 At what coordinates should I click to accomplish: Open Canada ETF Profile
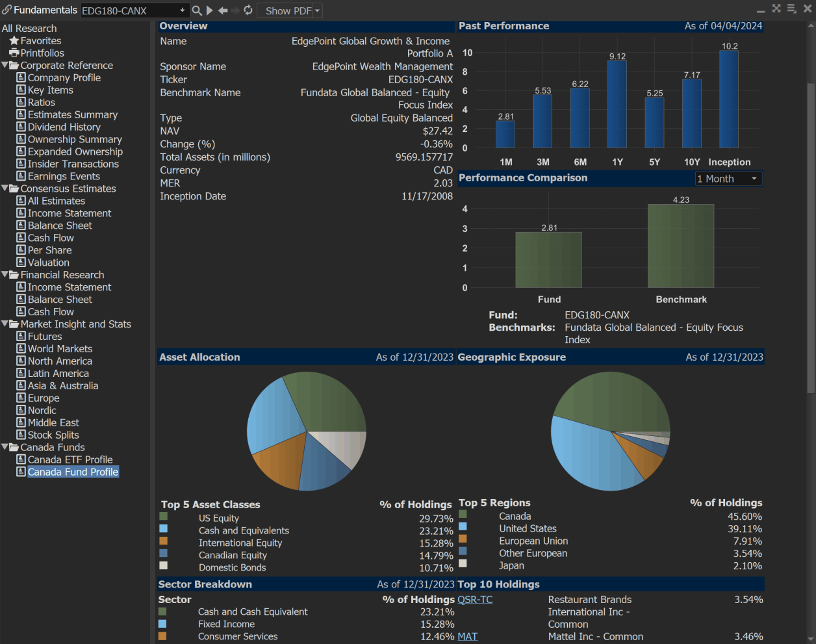(70, 459)
